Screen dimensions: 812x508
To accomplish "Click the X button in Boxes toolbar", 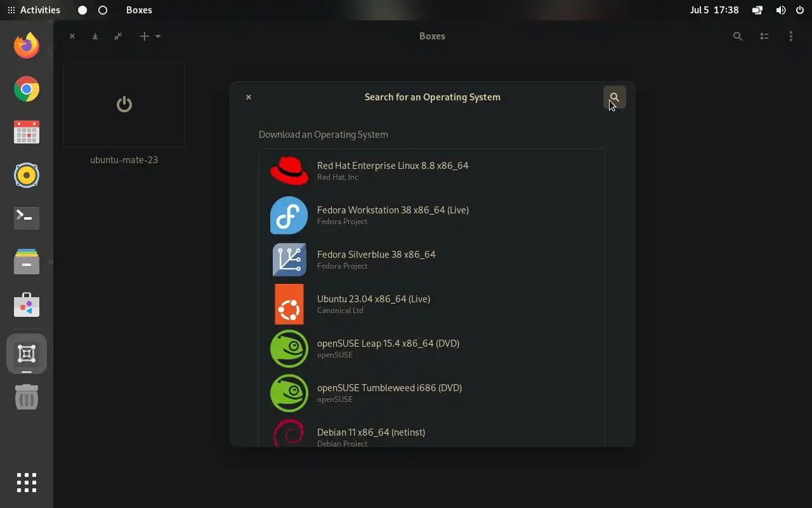I will (x=72, y=36).
